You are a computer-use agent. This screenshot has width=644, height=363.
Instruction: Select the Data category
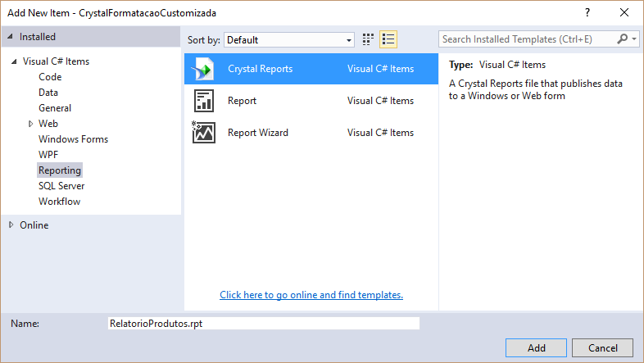point(48,93)
